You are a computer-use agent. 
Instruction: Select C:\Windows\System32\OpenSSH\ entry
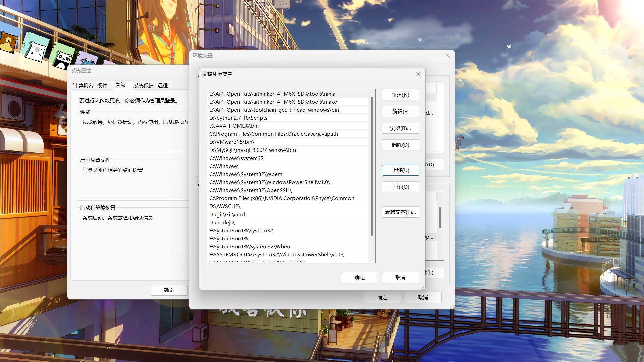288,190
